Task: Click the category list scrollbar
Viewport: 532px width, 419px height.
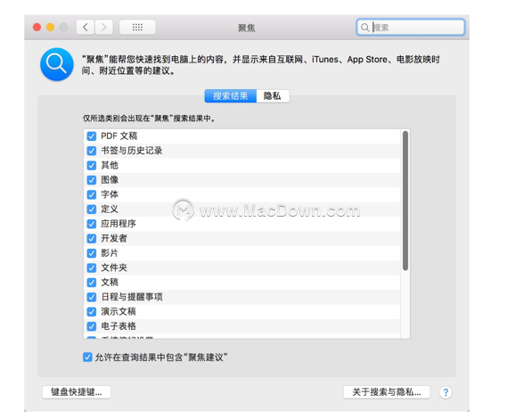Action: pyautogui.click(x=405, y=201)
